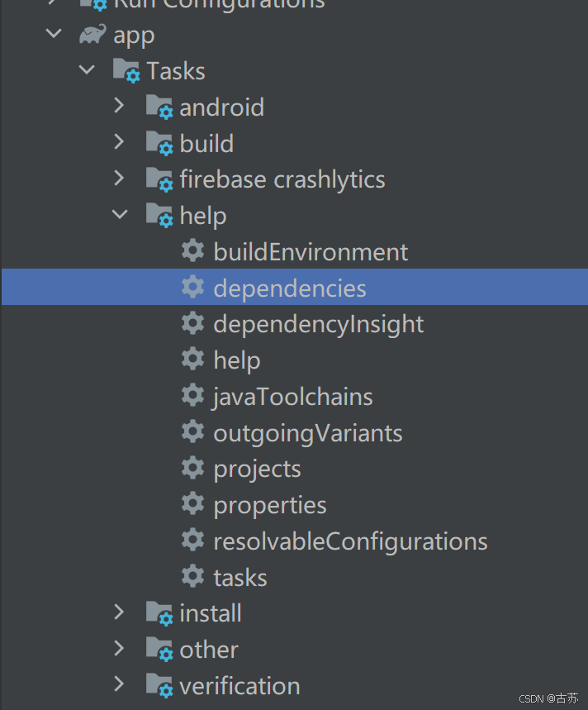Screen dimensions: 588x710
Task: Select the projects task icon
Action: click(192, 468)
